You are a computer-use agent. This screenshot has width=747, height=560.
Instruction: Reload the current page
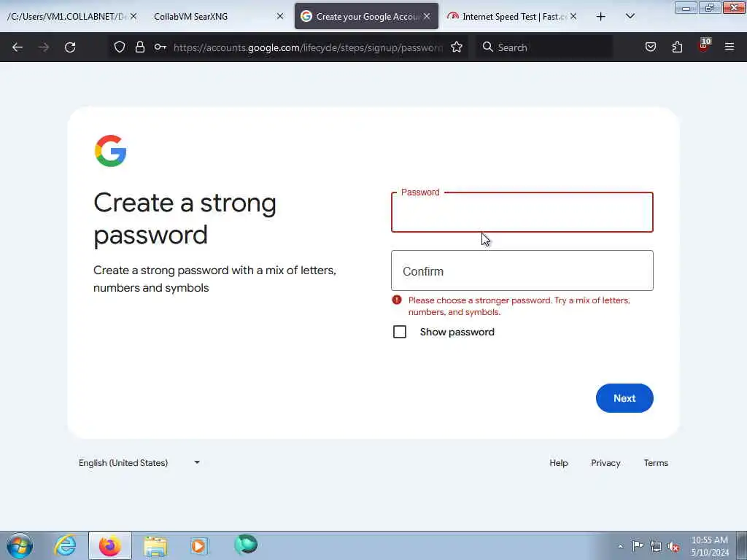pyautogui.click(x=70, y=47)
